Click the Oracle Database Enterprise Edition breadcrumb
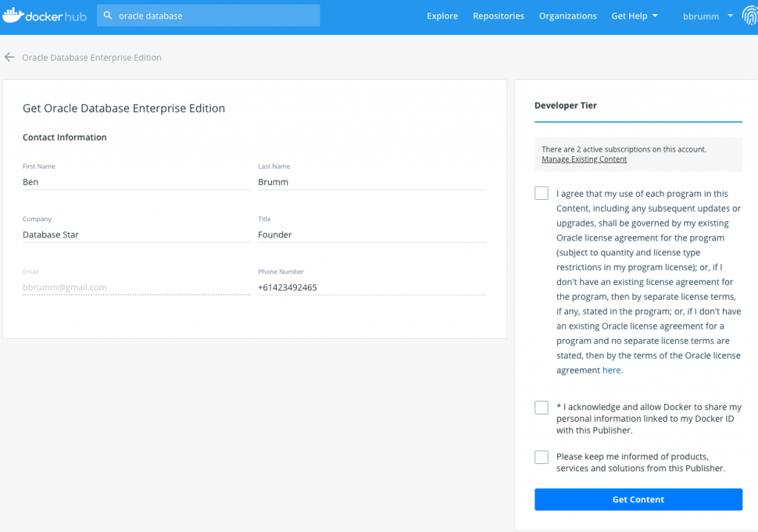This screenshot has width=758, height=532. (x=92, y=58)
